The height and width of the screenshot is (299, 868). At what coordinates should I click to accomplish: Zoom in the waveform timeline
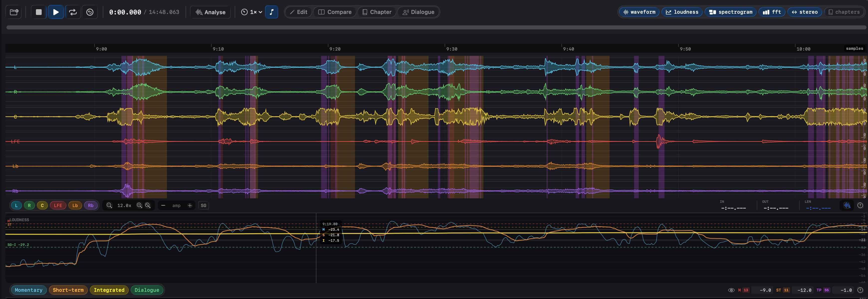click(x=139, y=205)
